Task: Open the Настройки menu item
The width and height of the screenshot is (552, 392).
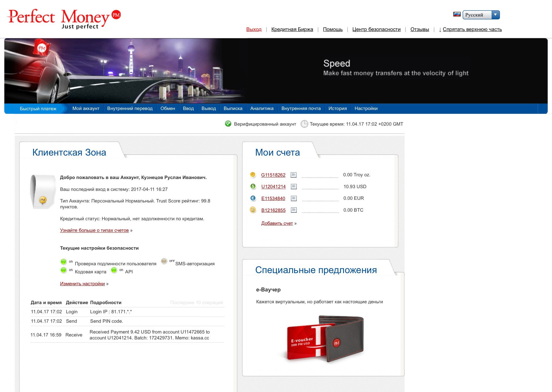Action: (366, 108)
